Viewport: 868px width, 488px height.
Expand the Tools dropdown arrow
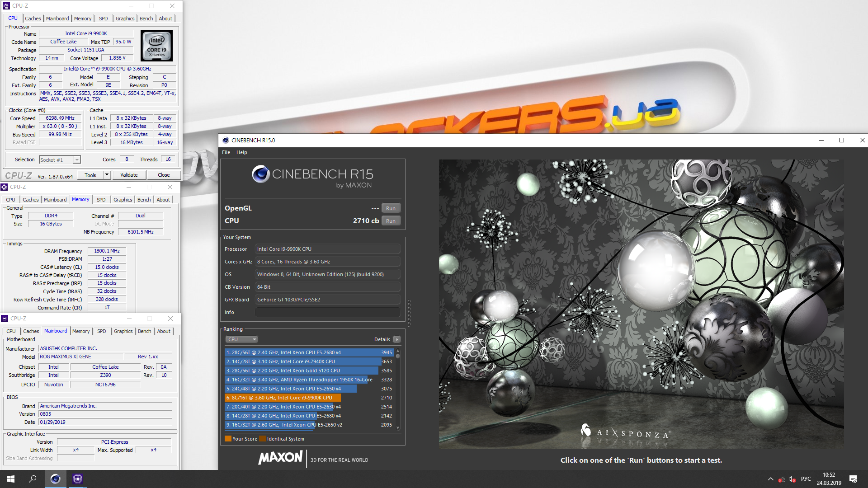tap(107, 175)
